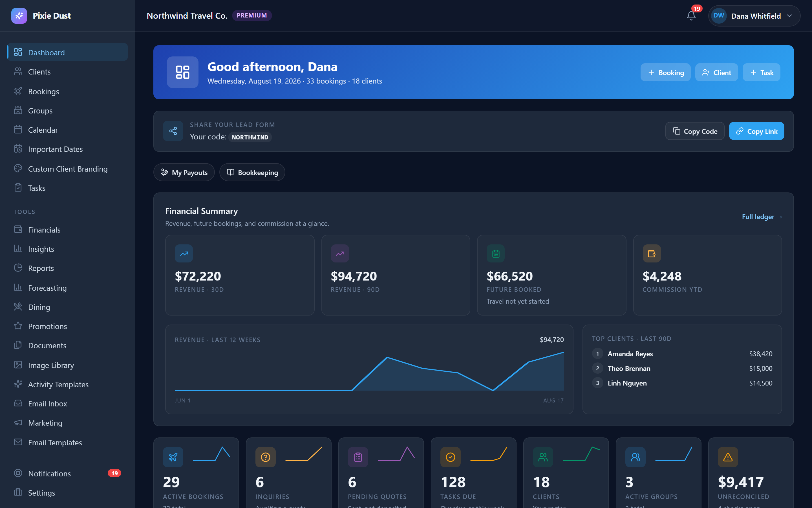Open the Email Inbox sidebar item

click(67, 404)
